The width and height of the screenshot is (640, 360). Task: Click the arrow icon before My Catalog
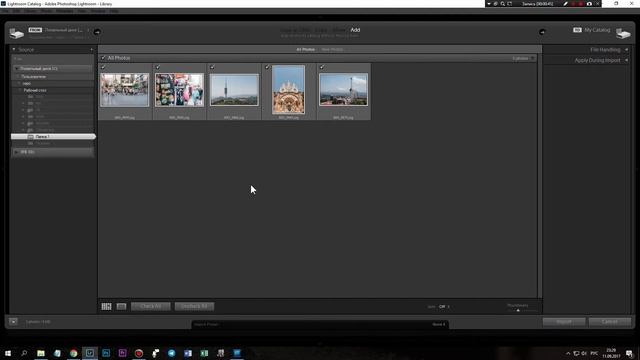(542, 32)
